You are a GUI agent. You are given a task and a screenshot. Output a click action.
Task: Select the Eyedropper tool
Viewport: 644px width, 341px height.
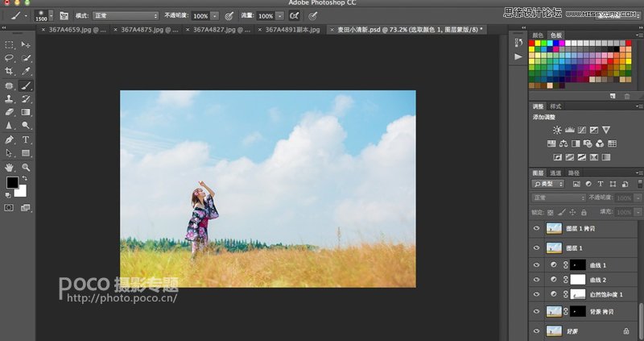coord(26,71)
